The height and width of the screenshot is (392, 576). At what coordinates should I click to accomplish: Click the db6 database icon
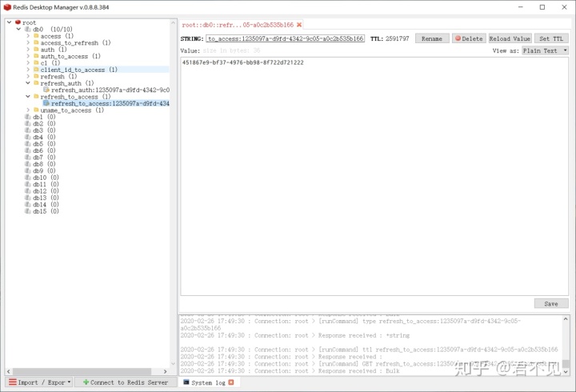coord(27,150)
